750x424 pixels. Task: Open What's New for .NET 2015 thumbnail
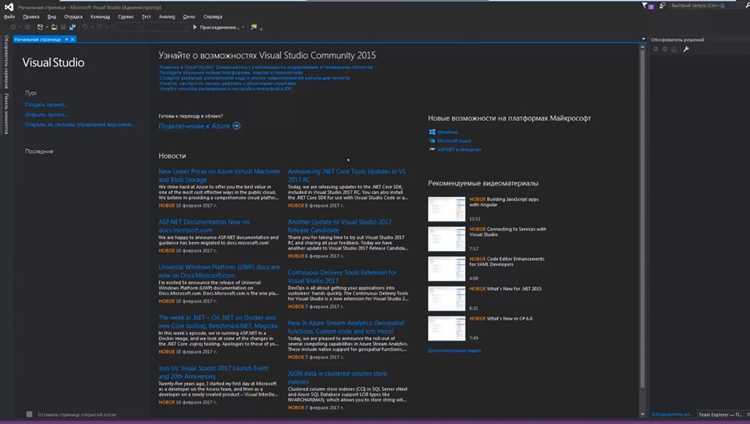(x=446, y=299)
